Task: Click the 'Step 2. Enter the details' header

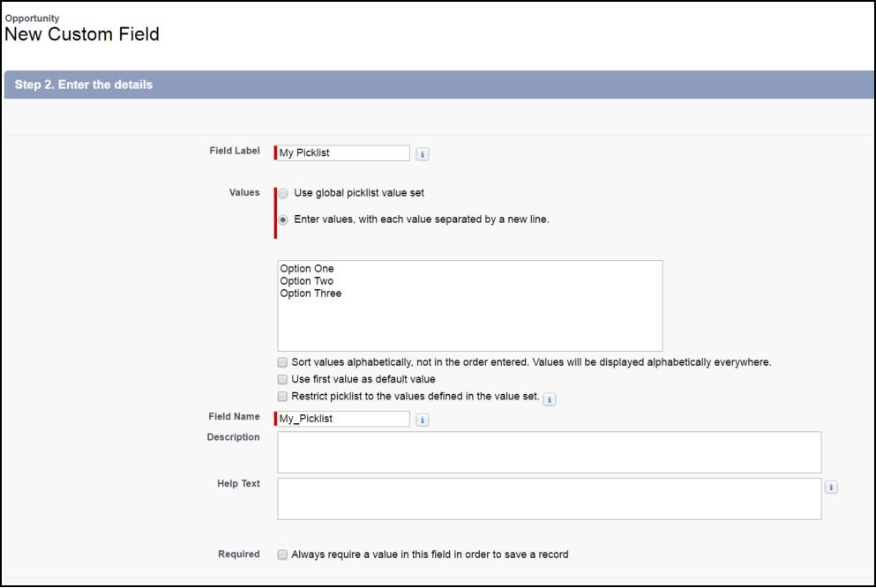Action: coord(84,85)
